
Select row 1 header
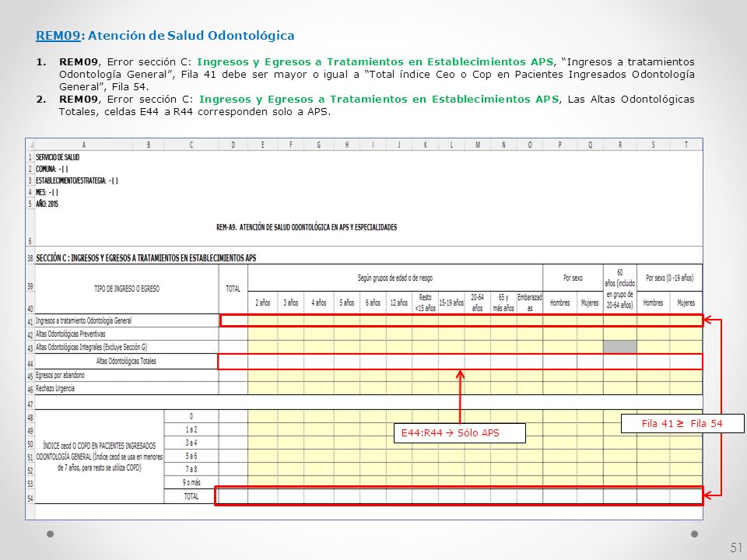(30, 157)
